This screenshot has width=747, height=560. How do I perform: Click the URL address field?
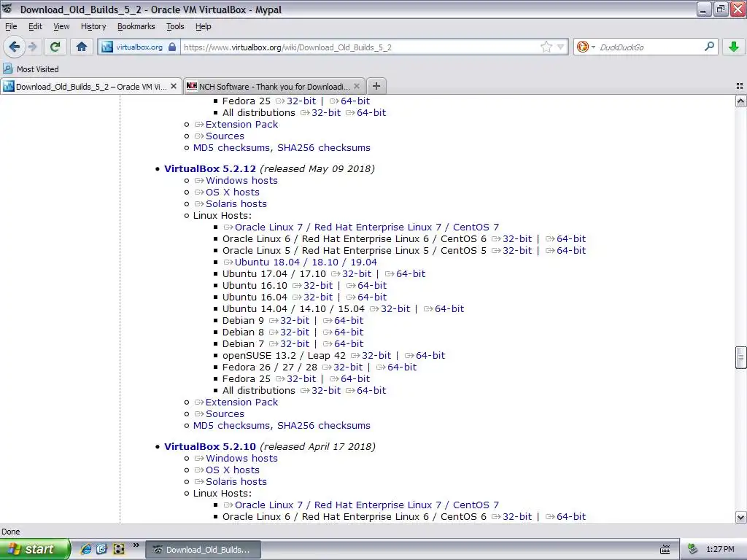[360, 47]
